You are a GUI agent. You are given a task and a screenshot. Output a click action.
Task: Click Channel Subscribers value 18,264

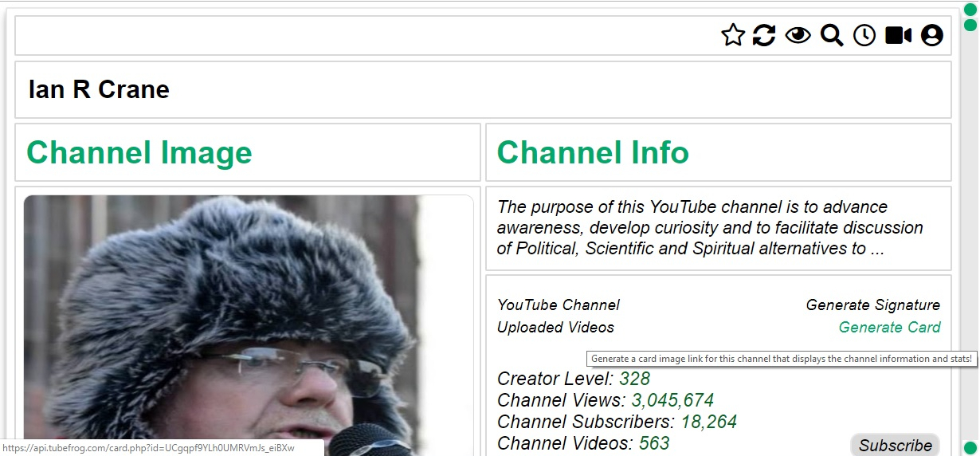pyautogui.click(x=709, y=422)
